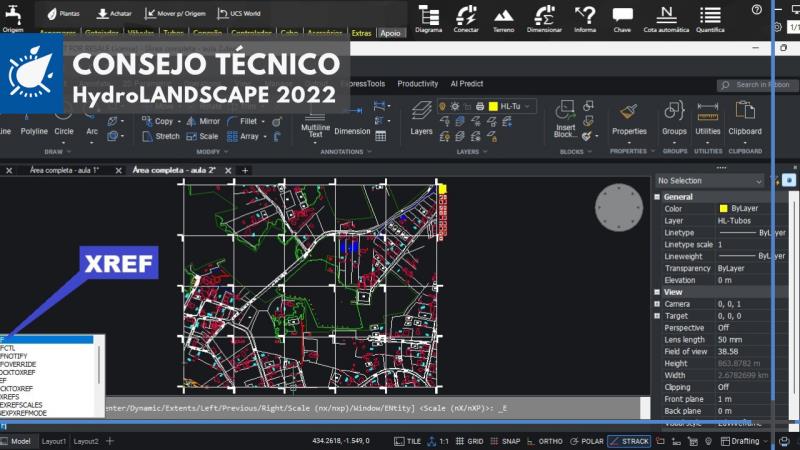Switch to the Layout1 tab
800x450 pixels.
pos(54,441)
